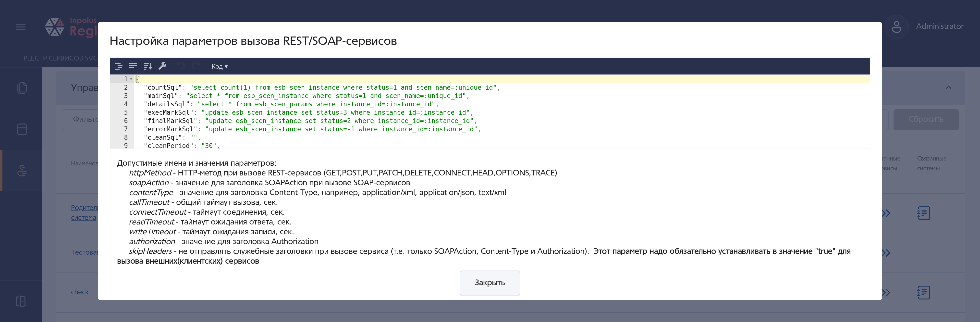
Task: Click the Связанные системы column header
Action: point(931,163)
